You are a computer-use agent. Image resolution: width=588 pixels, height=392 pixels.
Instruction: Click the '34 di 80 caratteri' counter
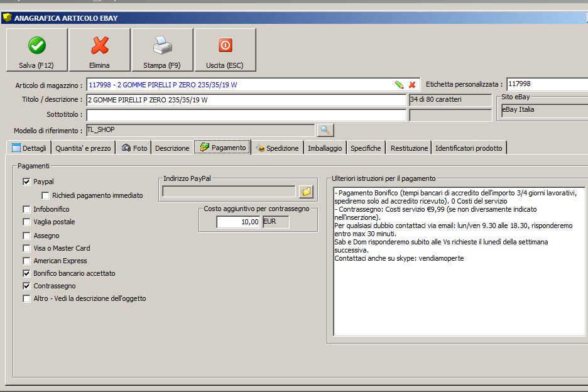(450, 100)
